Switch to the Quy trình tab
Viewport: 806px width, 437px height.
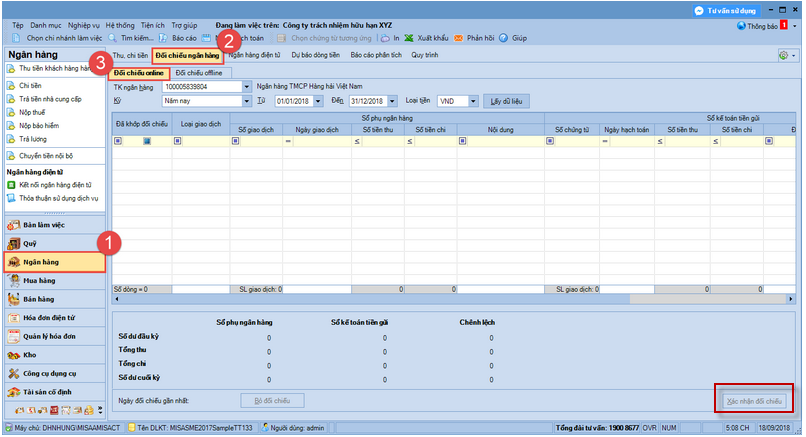click(x=425, y=55)
